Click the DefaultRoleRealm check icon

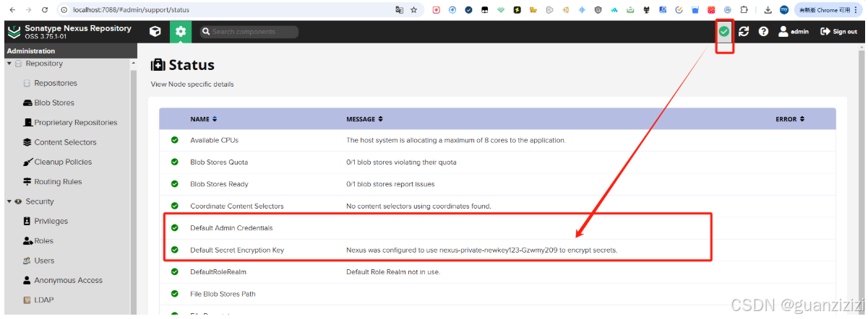pos(174,271)
